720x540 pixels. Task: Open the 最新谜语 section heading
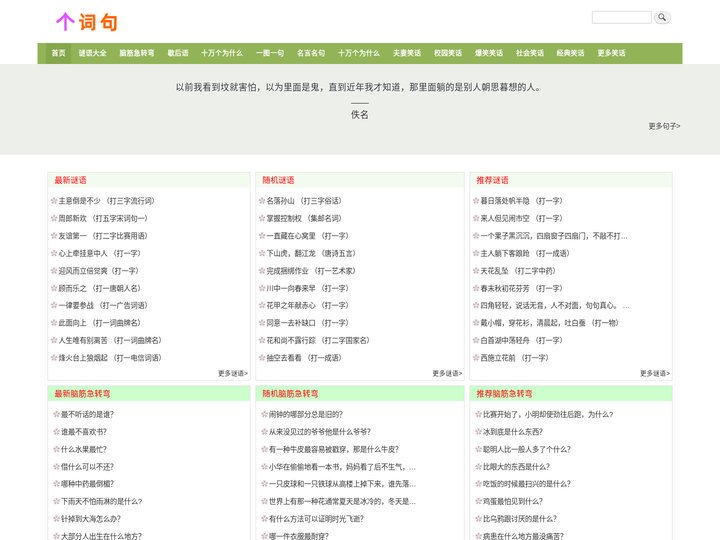click(70, 180)
